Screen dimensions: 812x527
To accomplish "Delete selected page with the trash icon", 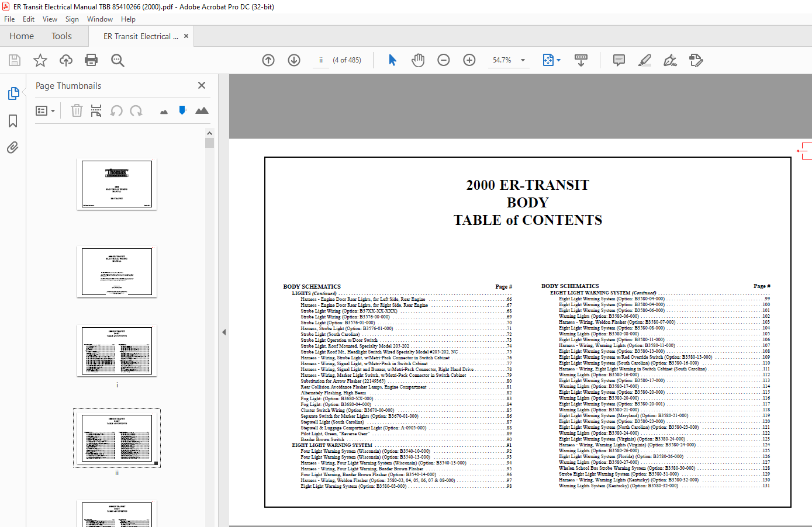I will (x=77, y=110).
